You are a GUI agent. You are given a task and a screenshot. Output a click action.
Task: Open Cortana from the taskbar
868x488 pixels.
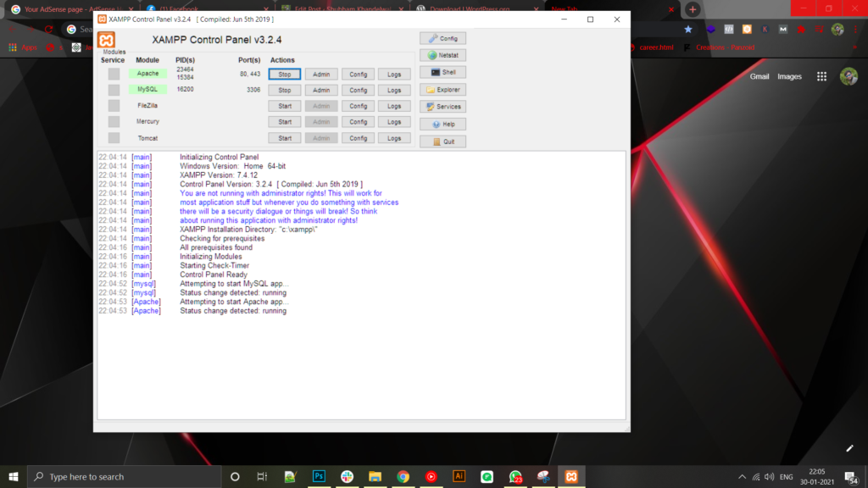[235, 476]
